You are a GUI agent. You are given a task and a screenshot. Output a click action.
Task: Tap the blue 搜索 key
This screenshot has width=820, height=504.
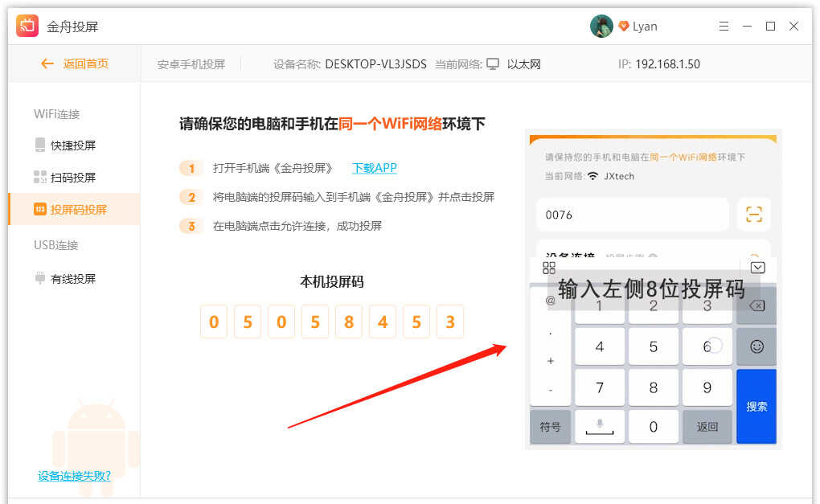tap(756, 406)
